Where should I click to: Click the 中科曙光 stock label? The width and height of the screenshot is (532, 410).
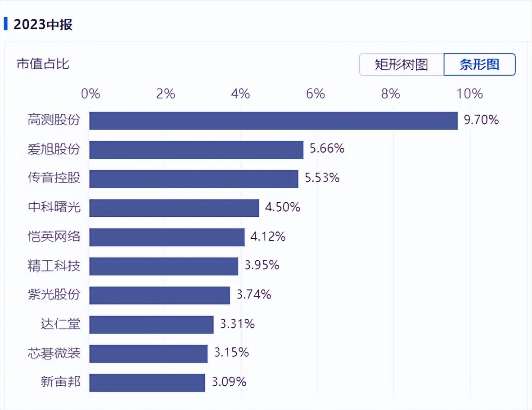coord(54,208)
